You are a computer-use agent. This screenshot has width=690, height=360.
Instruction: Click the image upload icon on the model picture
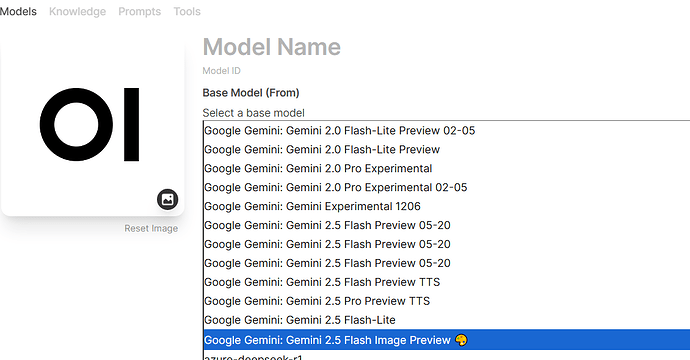(168, 199)
